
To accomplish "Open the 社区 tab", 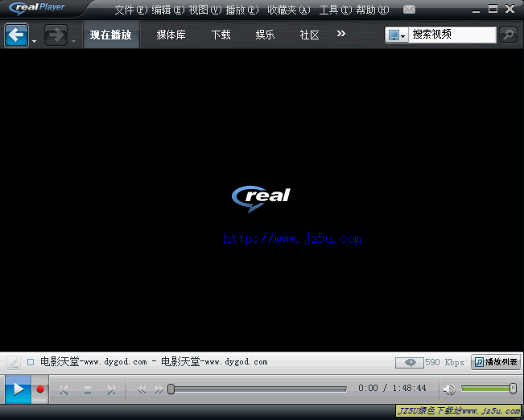I will pos(309,35).
